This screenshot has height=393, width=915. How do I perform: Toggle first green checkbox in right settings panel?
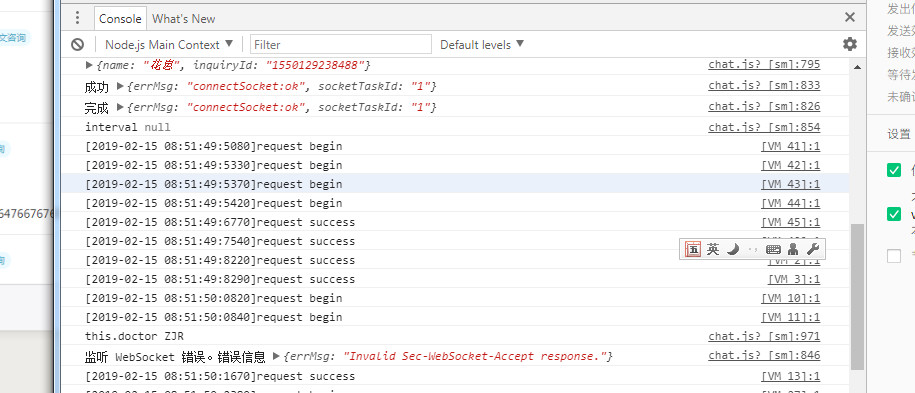[x=894, y=170]
